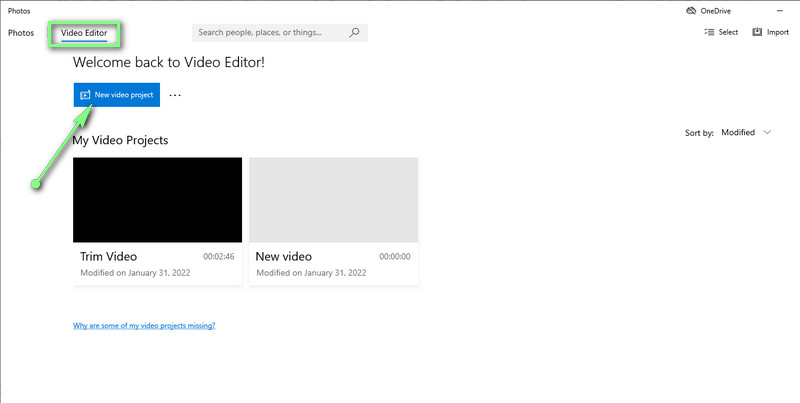The width and height of the screenshot is (800, 403).
Task: Click the magnifier search icon
Action: [x=355, y=32]
